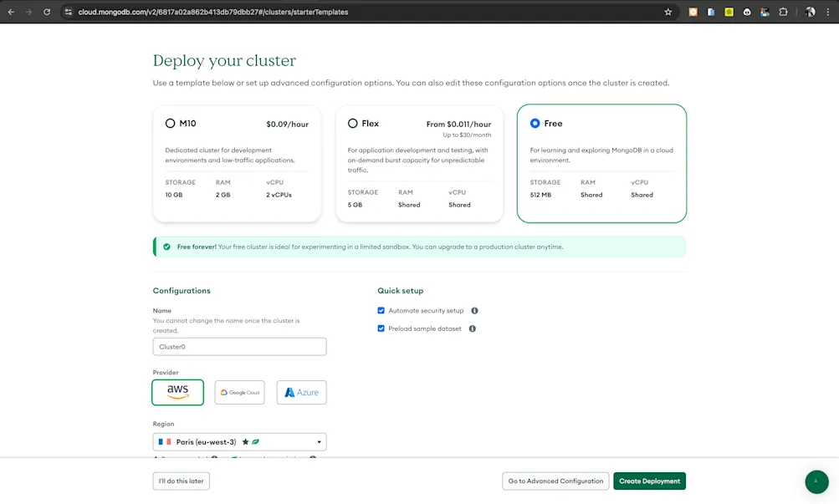
Task: Click info icon next to Automate security setup
Action: tap(473, 310)
